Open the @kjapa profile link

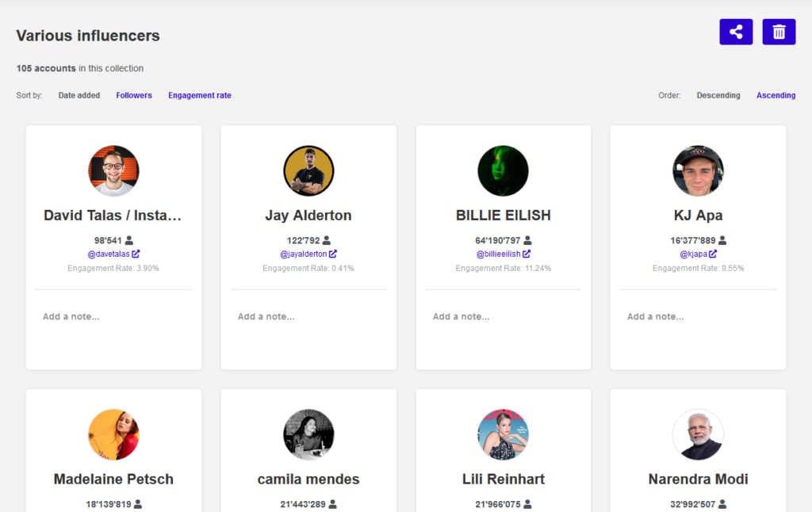(693, 254)
